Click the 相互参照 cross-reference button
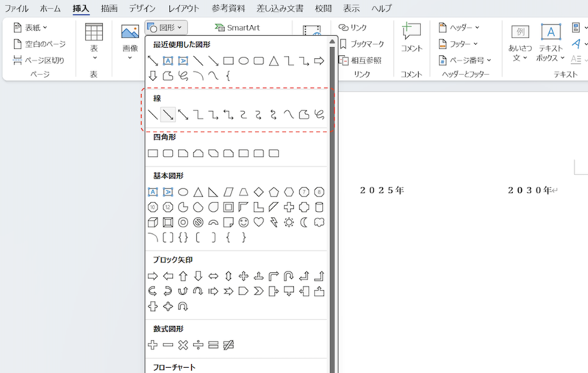588x373 pixels. click(x=360, y=60)
